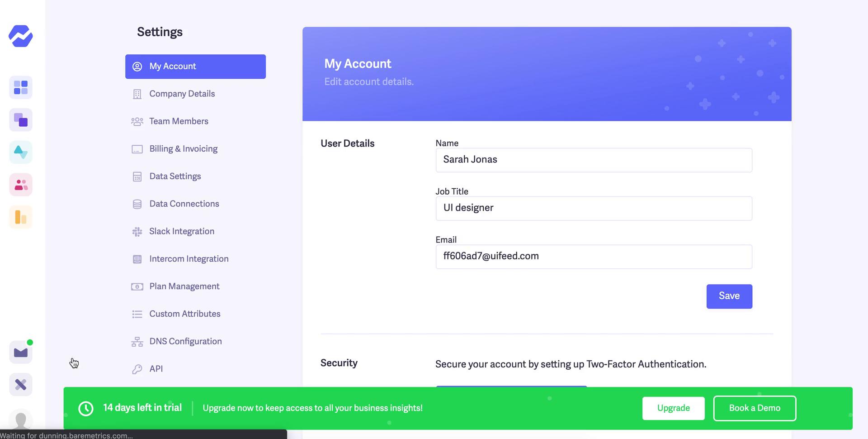Click the Upgrade button in trial banner
868x439 pixels.
coord(673,408)
